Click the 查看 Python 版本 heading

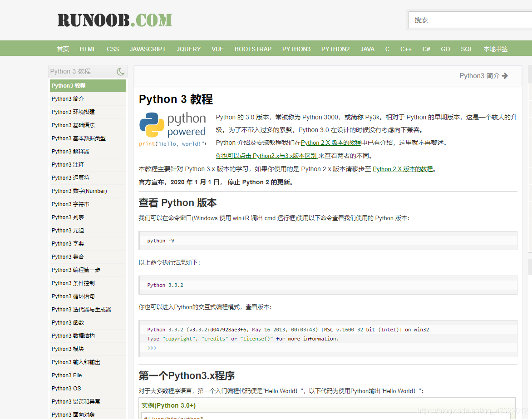(177, 202)
